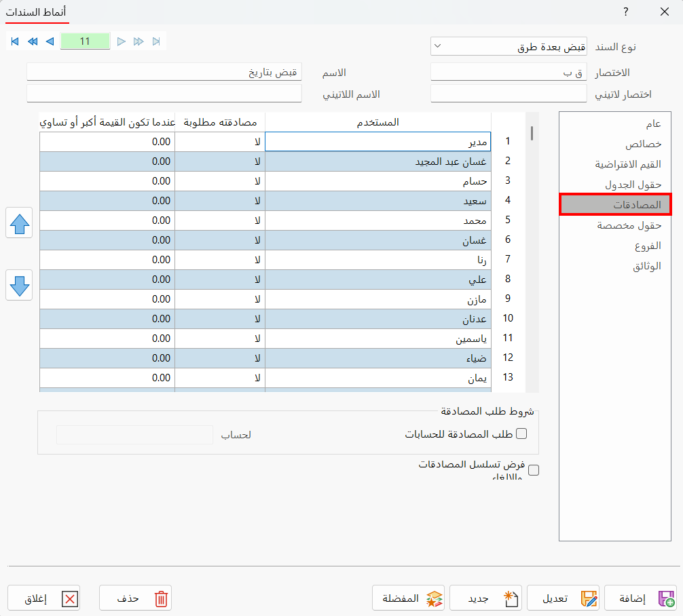Move selected user row down

(19, 285)
